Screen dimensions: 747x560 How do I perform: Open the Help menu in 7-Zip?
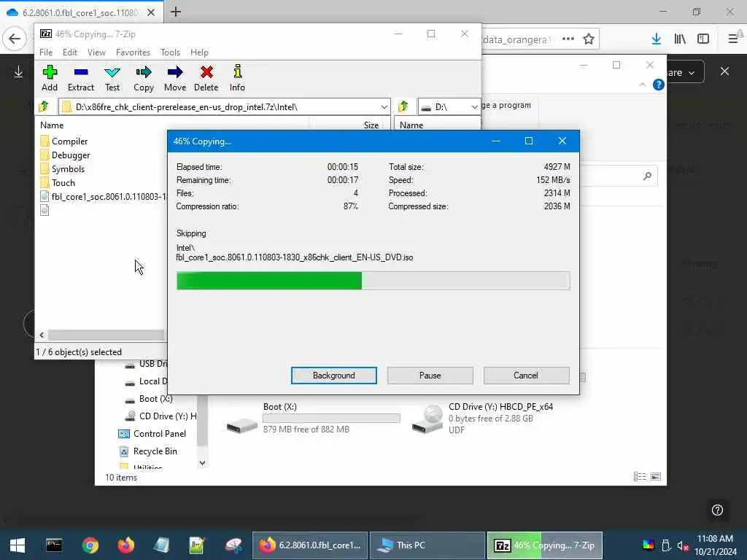199,52
